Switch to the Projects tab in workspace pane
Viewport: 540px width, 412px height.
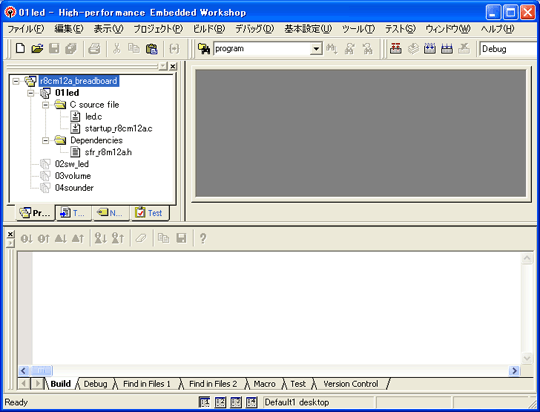point(35,213)
